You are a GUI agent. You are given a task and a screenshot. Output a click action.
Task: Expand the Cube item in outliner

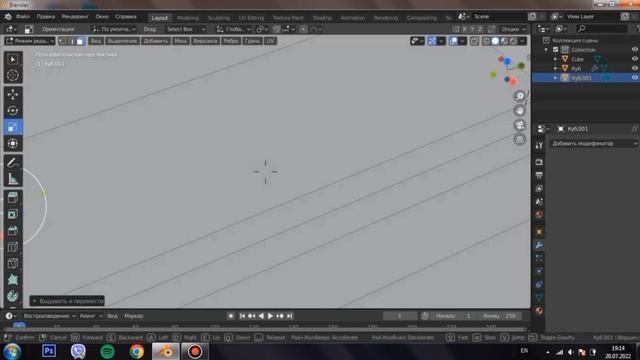coord(555,59)
